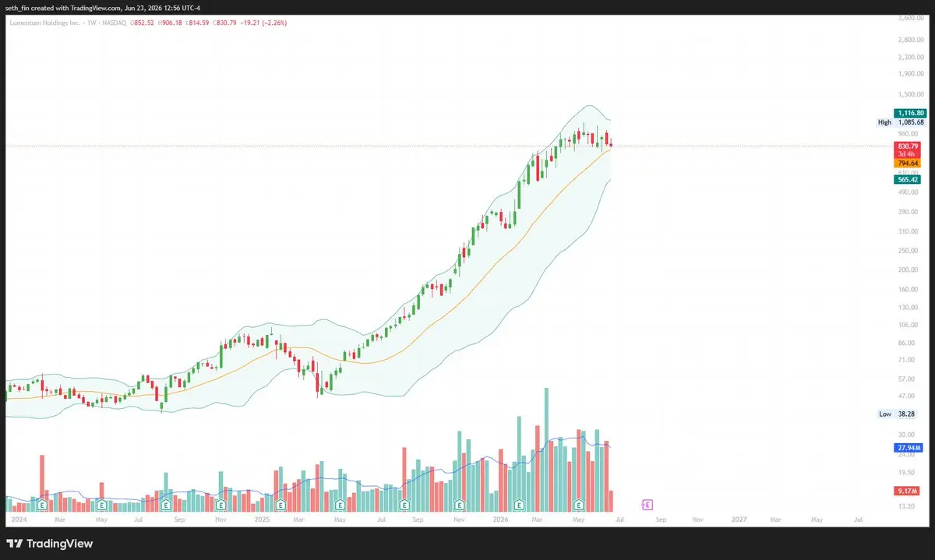The image size is (935, 560).
Task: Click the 2025 label on time axis
Action: [x=262, y=518]
